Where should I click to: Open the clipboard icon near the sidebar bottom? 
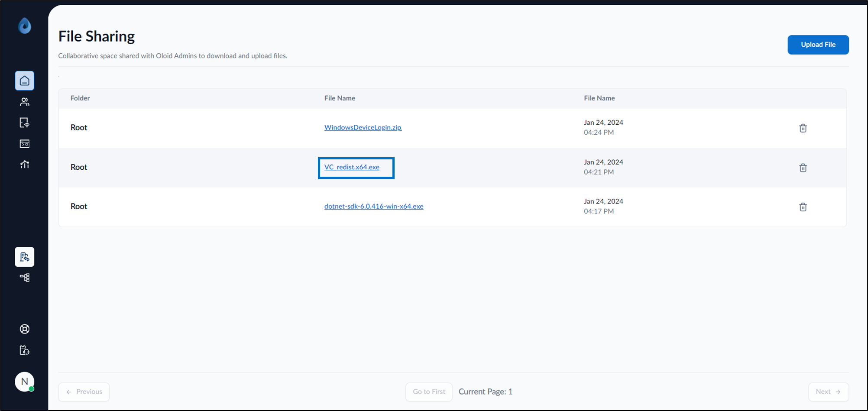click(25, 350)
